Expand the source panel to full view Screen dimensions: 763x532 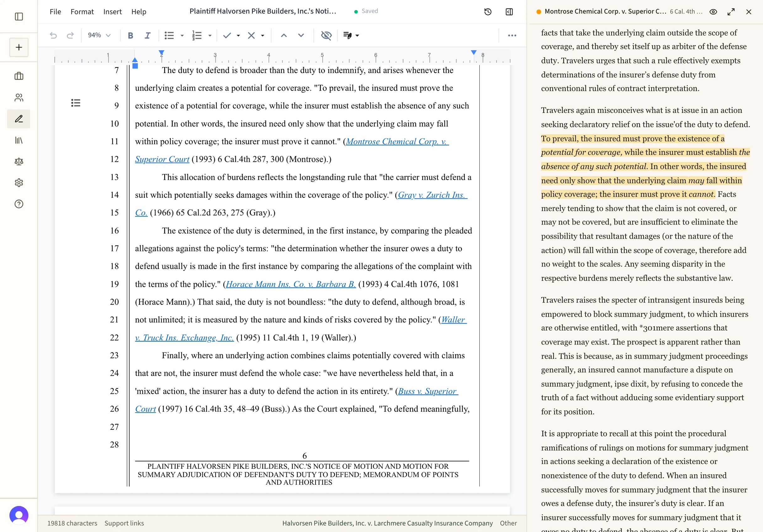pyautogui.click(x=731, y=12)
